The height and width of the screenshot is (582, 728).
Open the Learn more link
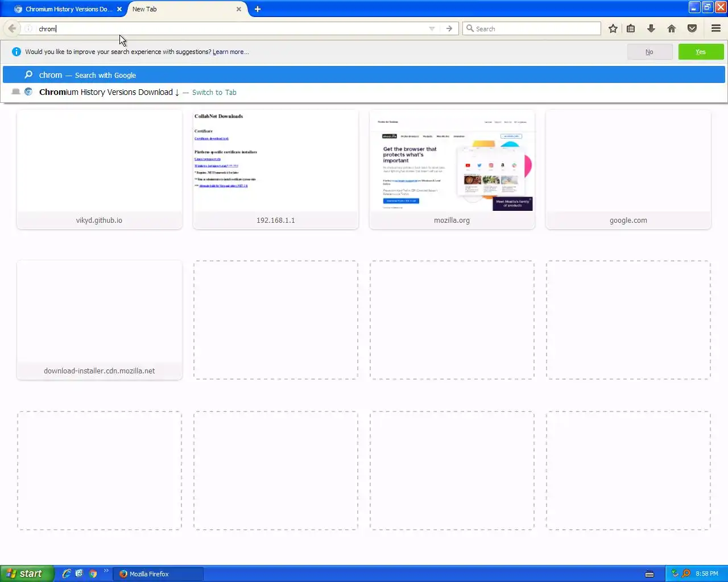(230, 52)
